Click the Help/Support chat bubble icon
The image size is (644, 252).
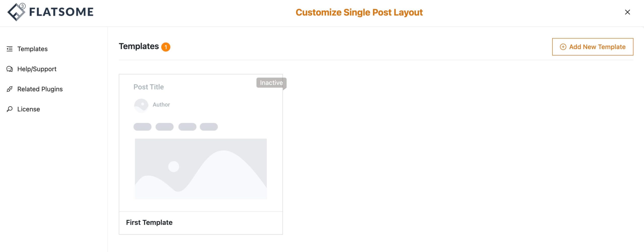coord(10,69)
